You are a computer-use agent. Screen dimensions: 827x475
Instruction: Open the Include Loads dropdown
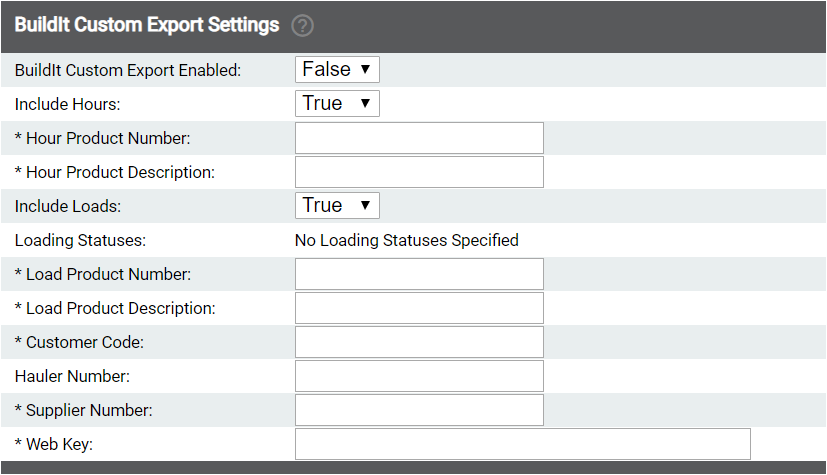[337, 206]
